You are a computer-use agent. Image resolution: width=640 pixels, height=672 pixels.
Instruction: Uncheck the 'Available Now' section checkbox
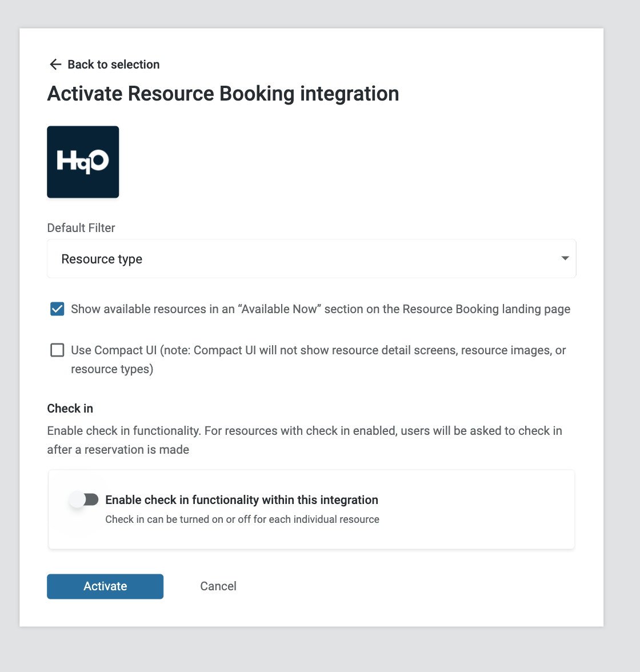click(58, 309)
